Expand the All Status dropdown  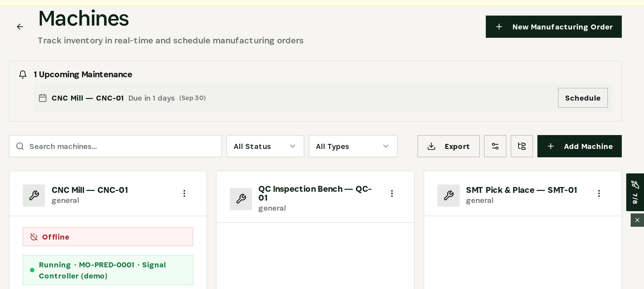click(265, 146)
